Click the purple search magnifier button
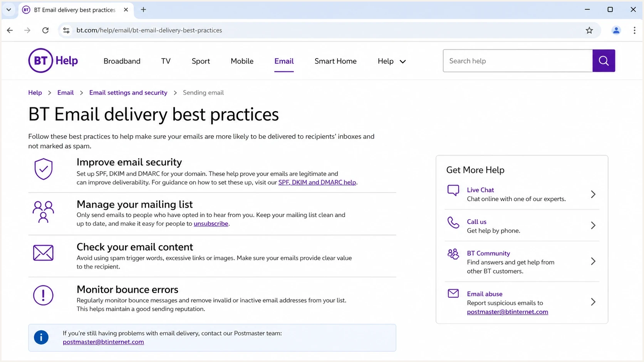This screenshot has height=362, width=644. (x=604, y=61)
